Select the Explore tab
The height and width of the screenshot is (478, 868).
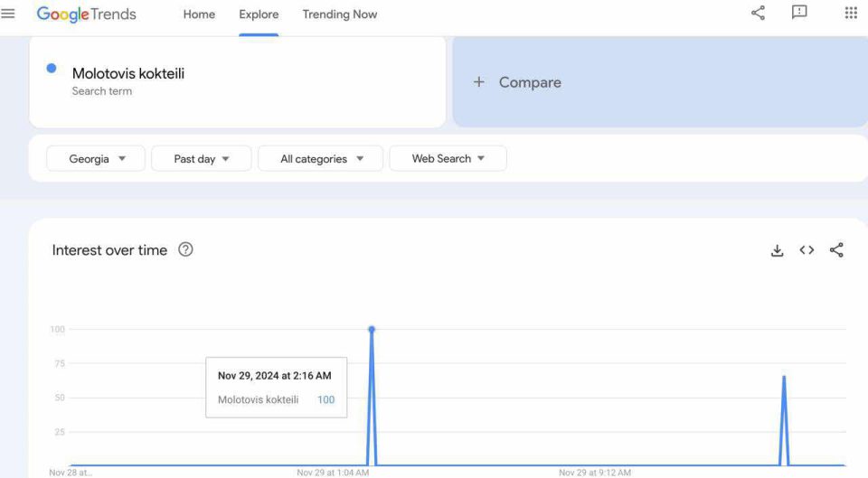pyautogui.click(x=259, y=14)
